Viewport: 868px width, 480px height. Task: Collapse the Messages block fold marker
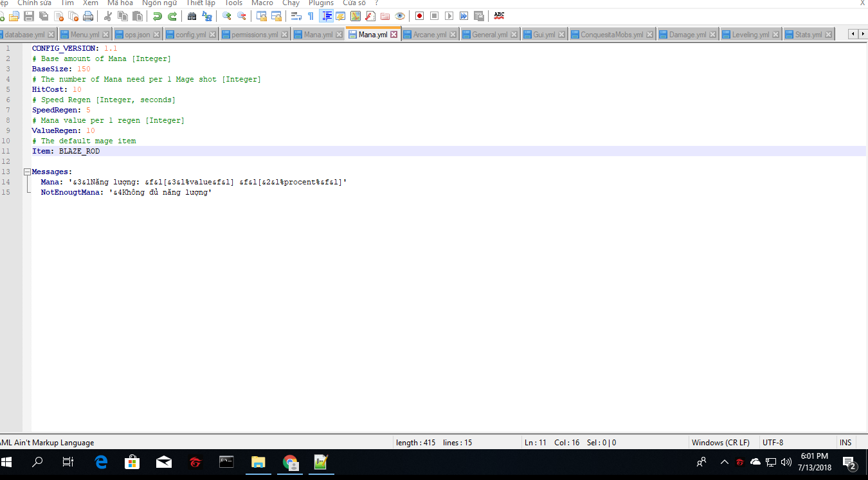[x=27, y=172]
